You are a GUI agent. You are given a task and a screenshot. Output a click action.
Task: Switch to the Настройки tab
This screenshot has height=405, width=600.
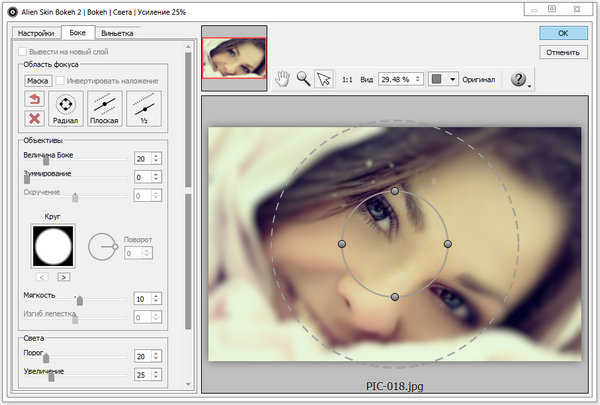(36, 33)
